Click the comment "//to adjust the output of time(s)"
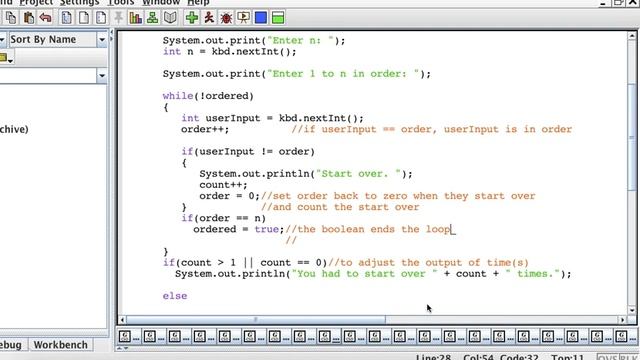The width and height of the screenshot is (640, 360). point(428,262)
